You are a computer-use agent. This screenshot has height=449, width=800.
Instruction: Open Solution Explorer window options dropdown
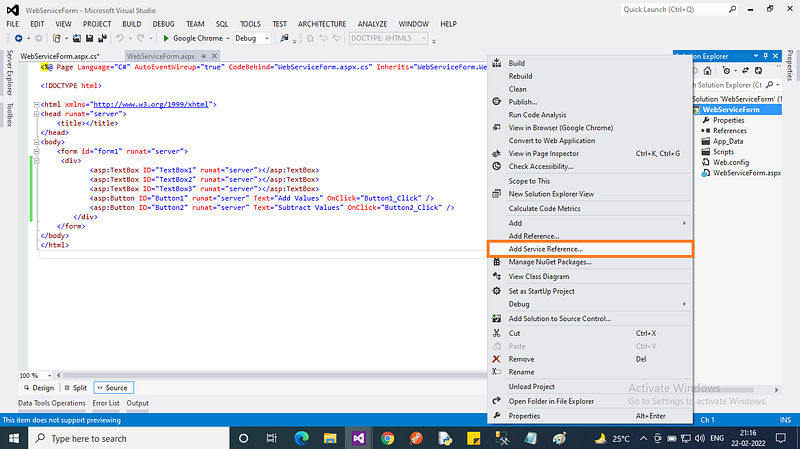pos(756,56)
